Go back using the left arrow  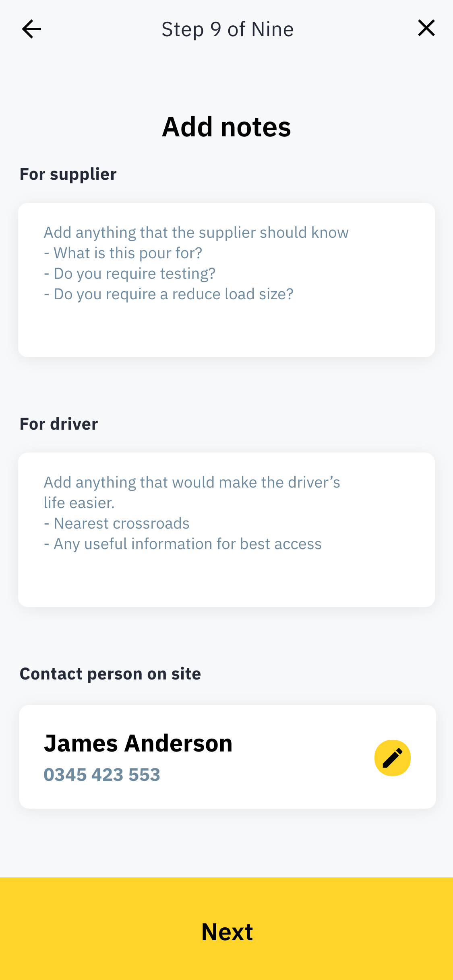point(31,29)
